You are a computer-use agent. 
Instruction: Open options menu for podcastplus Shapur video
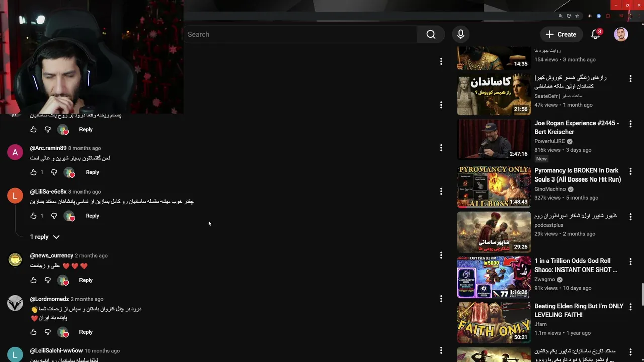630,217
